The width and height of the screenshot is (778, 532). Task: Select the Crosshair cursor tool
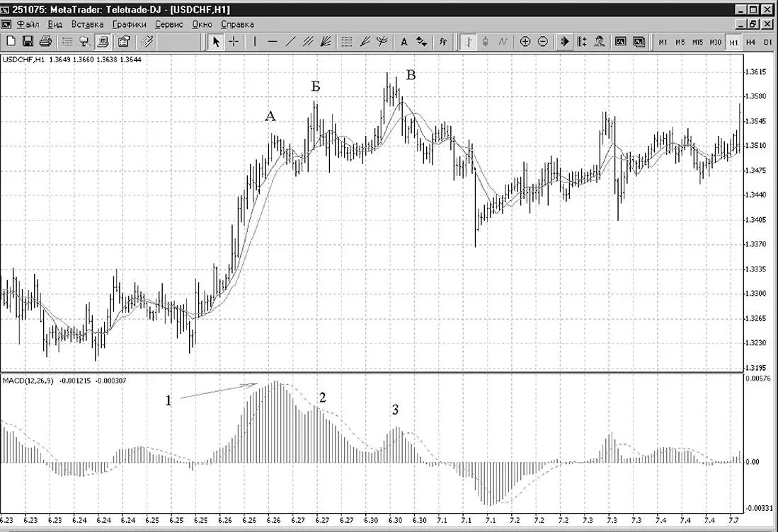[233, 42]
